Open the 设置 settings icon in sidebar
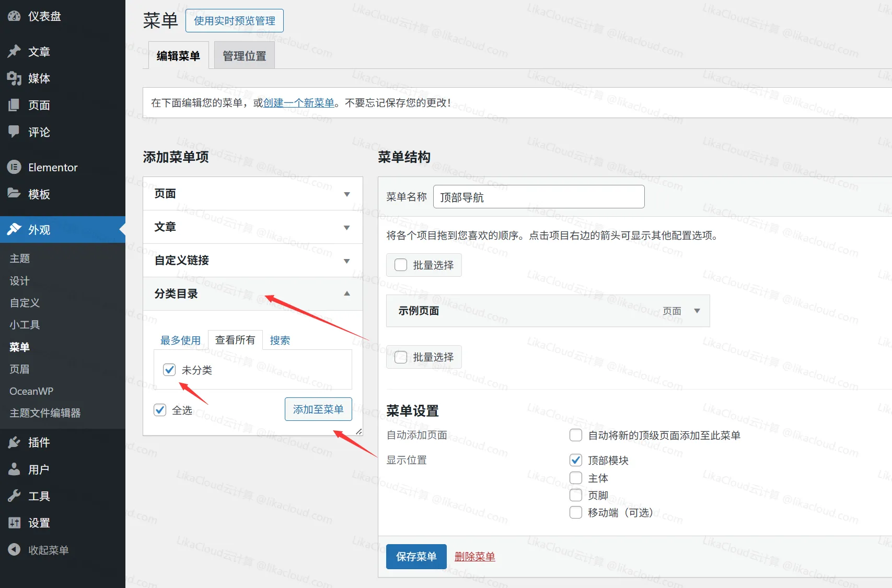The height and width of the screenshot is (588, 892). (x=14, y=523)
